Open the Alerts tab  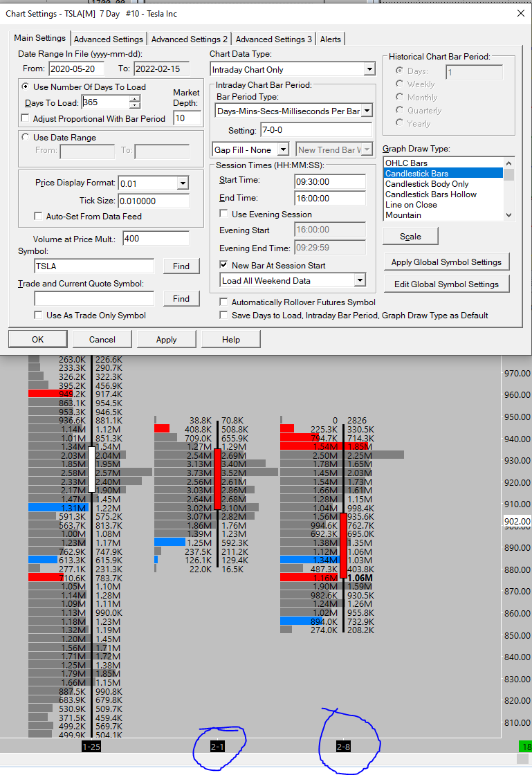point(331,39)
